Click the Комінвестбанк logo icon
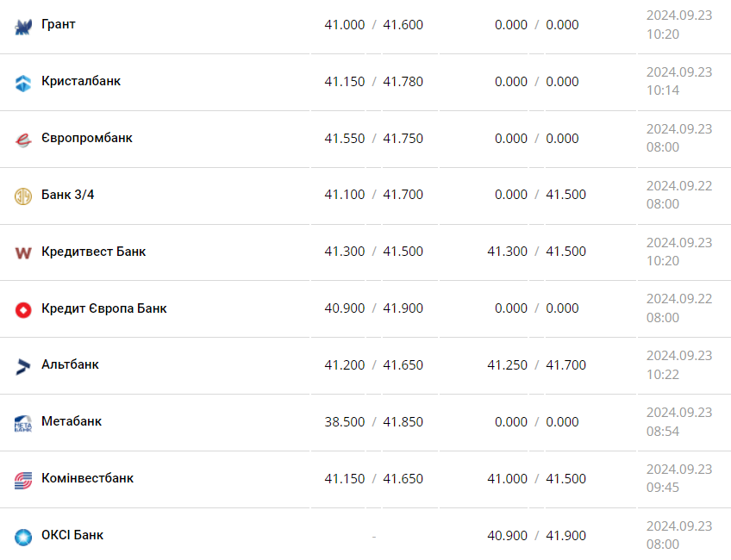Screen dimensions: 731x560 point(23,481)
